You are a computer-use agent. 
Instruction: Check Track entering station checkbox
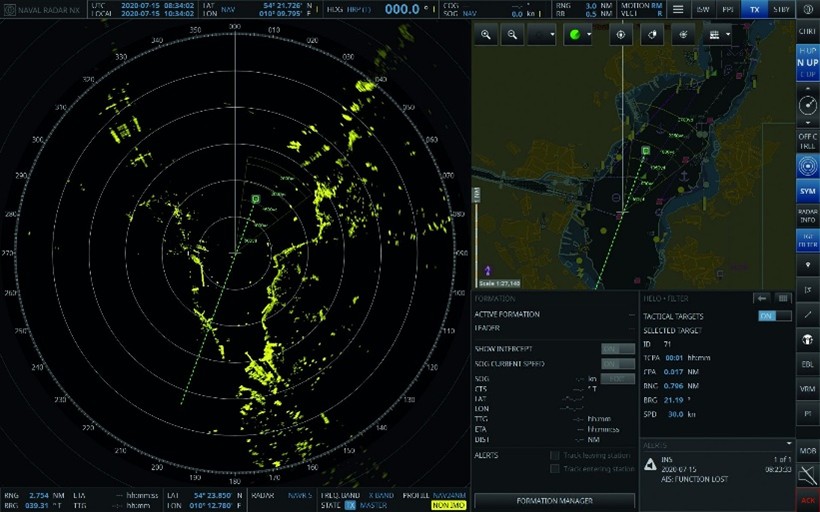coord(555,469)
